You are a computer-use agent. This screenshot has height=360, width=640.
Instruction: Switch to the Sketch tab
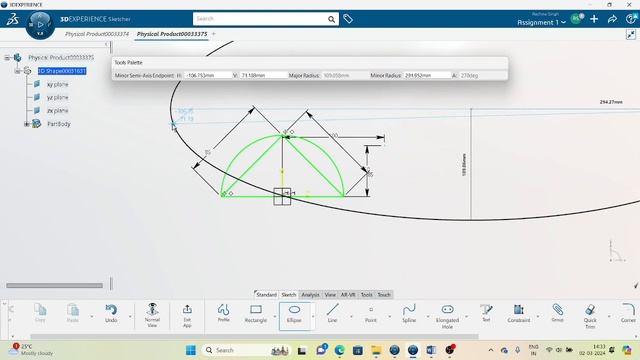[289, 295]
